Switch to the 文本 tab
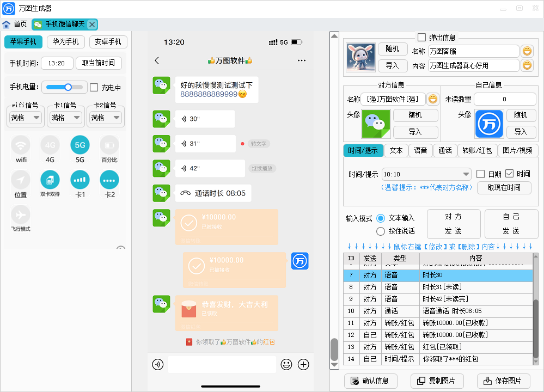544x392 pixels. (396, 151)
